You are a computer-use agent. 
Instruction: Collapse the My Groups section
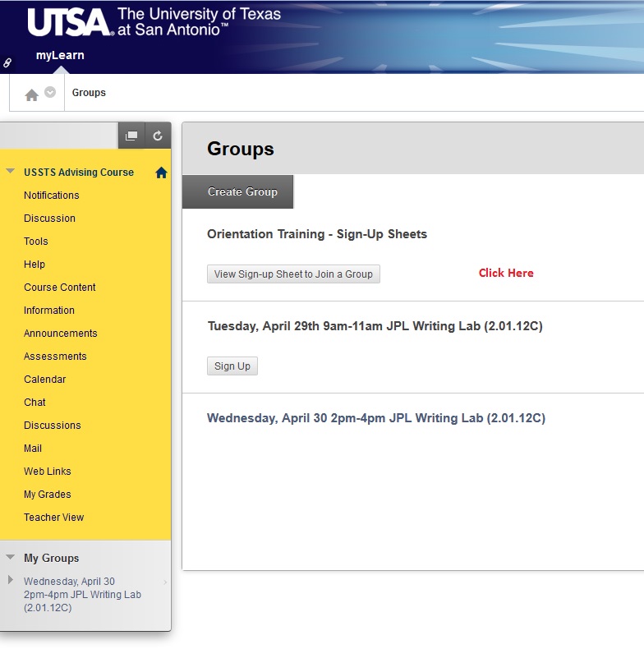[11, 557]
